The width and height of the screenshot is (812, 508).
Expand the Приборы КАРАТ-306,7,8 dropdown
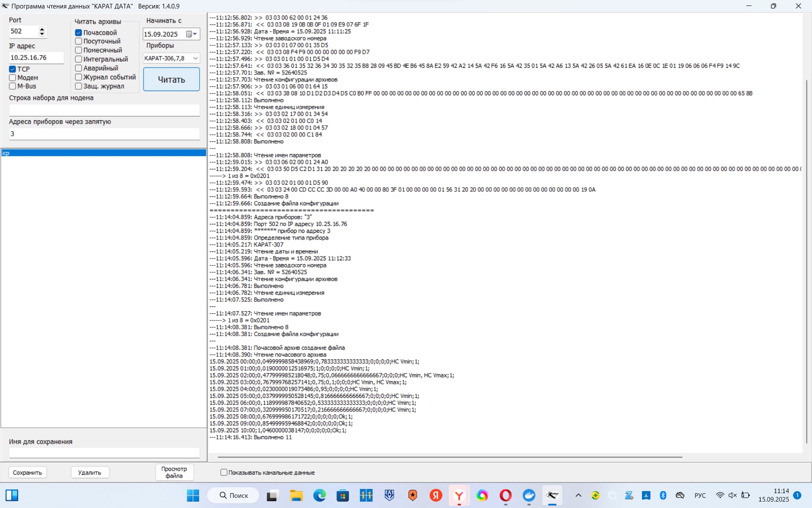pyautogui.click(x=195, y=58)
